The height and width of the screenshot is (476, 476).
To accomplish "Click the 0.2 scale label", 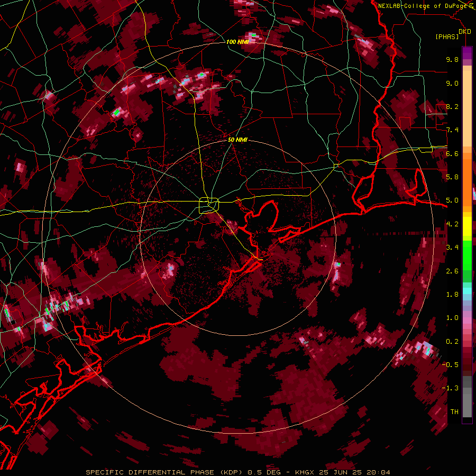I will click(452, 341).
